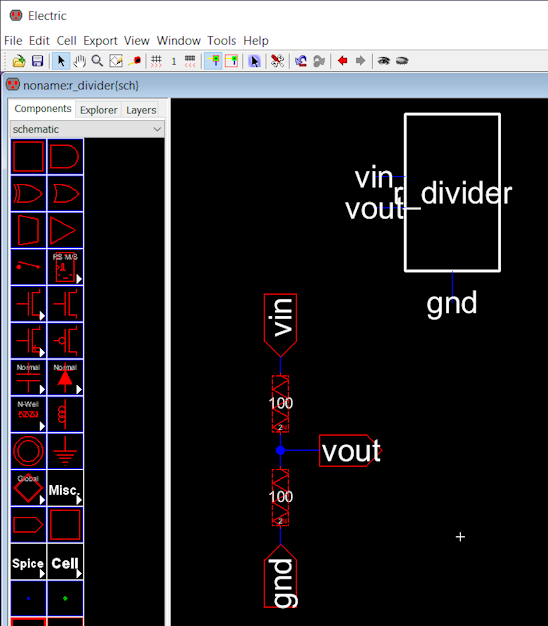Viewport: 548px width, 626px height.
Task: Expand the Misc. component submenu
Action: tap(65, 488)
